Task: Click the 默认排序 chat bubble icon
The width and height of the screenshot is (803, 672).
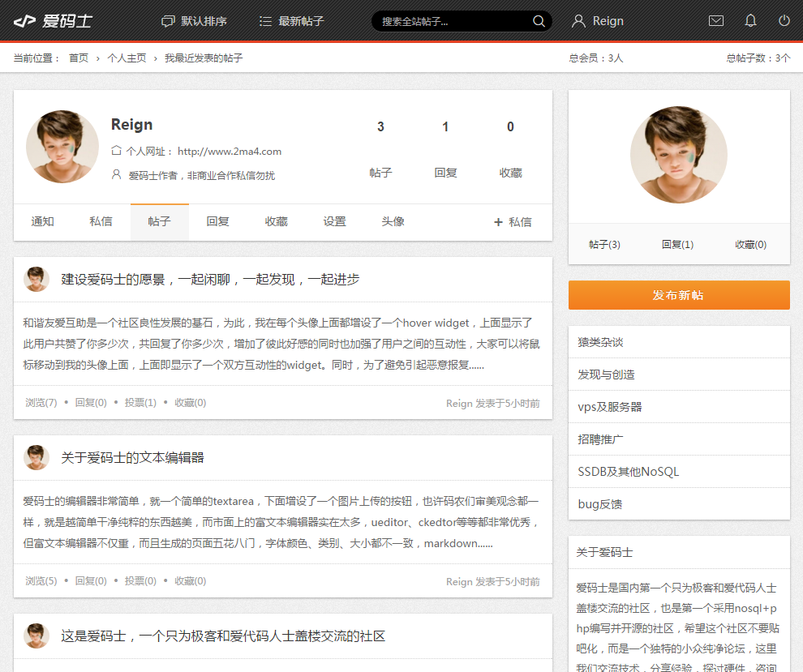Action: click(168, 21)
